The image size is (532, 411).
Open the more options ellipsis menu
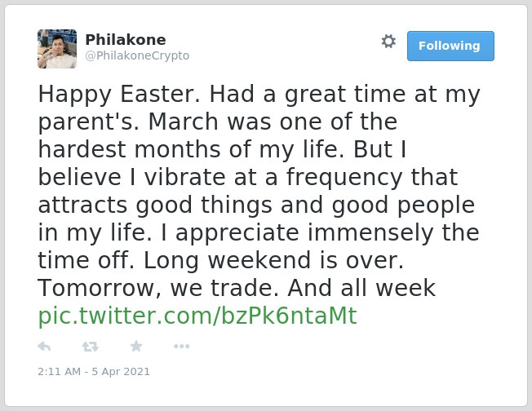tap(181, 347)
